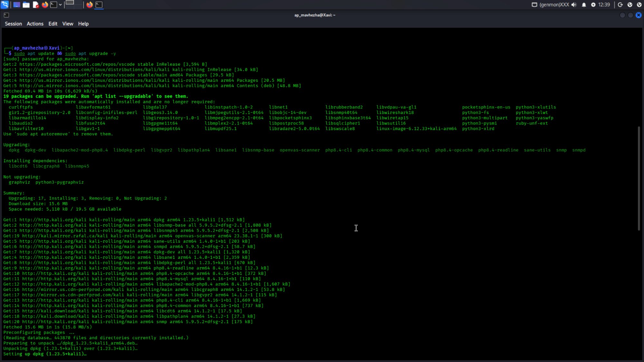This screenshot has height=362, width=644.
Task: Open the Edit menu
Action: point(53,24)
